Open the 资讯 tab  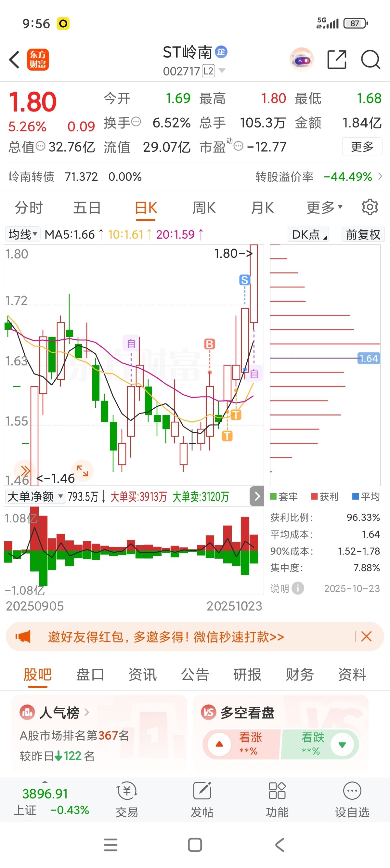pyautogui.click(x=142, y=674)
